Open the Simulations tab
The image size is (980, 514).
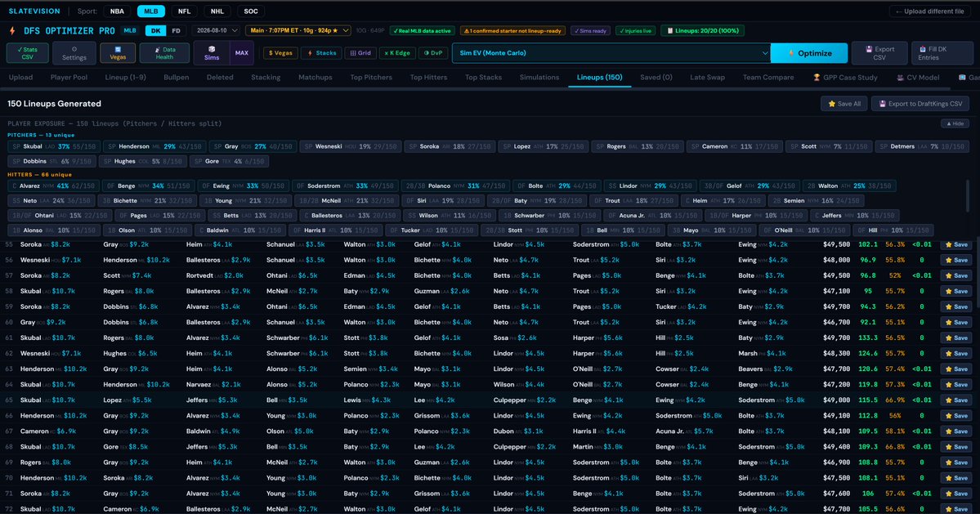pos(539,78)
